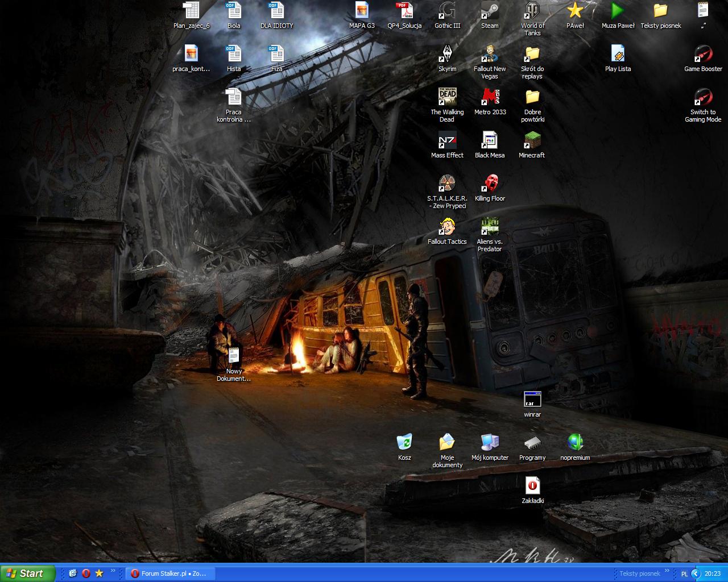Select the nopremium globe icon
The height and width of the screenshot is (582, 728).
pyautogui.click(x=575, y=443)
